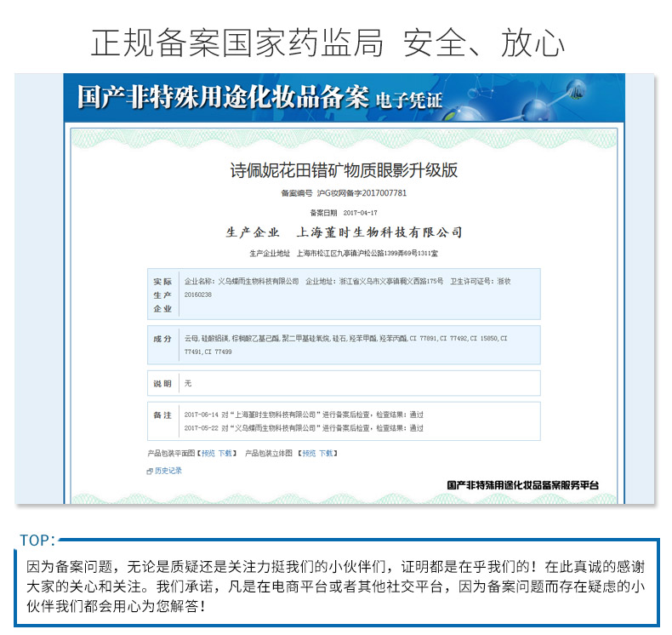Select company name 上海堇时生物科技有限公司 in 生产企业 line
This screenshot has height=635, width=672.
[x=379, y=232]
